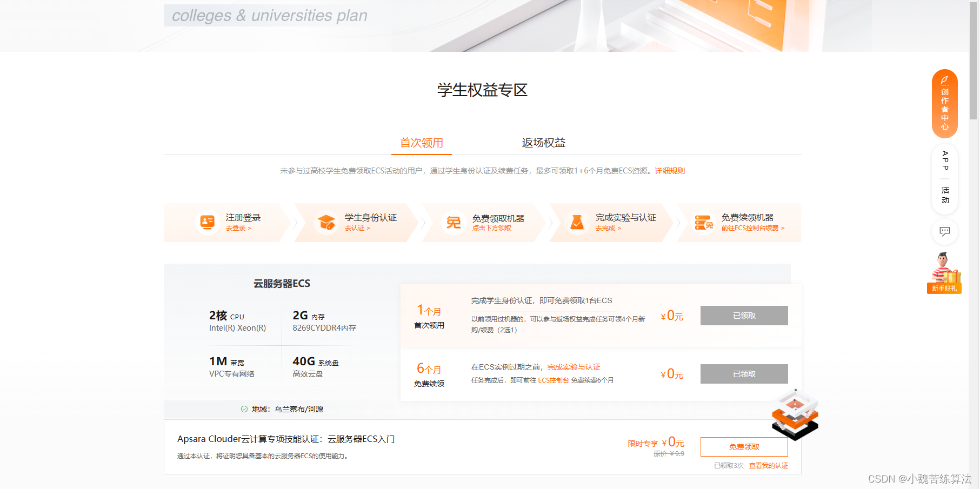The image size is (980, 489).
Task: Click the 免费领取机器 step title
Action: click(x=498, y=218)
